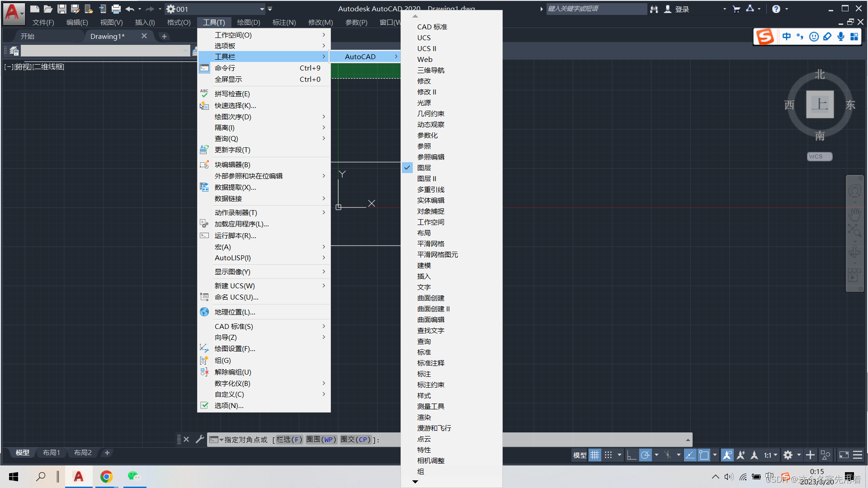Viewport: 868px width, 488px height.
Task: Click the keyword search input field
Action: click(x=596, y=9)
